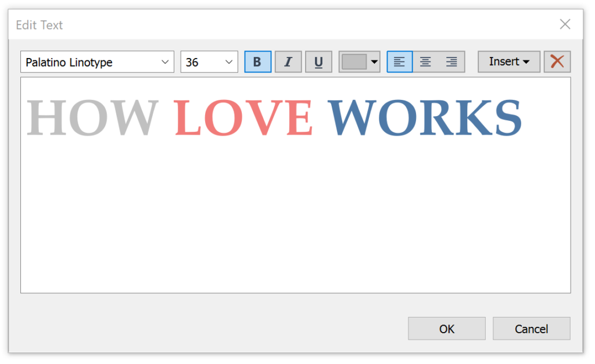This screenshot has width=595, height=364.
Task: Expand the text color dropdown arrow
Action: 374,62
